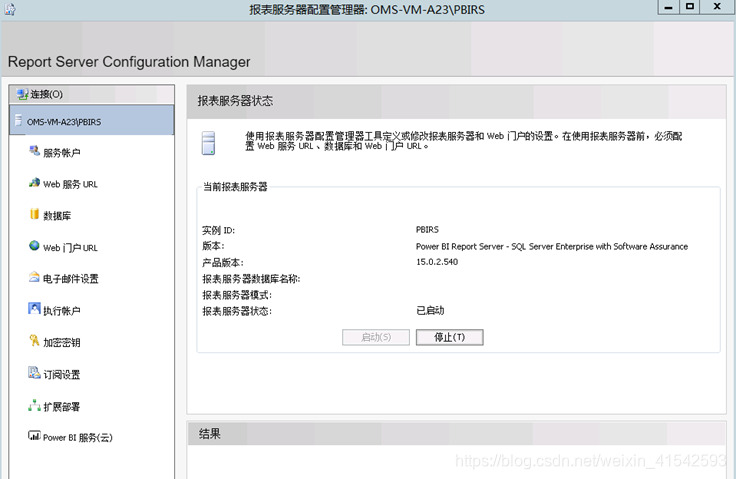This screenshot has width=736, height=479.
Task: Click the key icon for 加密密钥
Action: (34, 340)
